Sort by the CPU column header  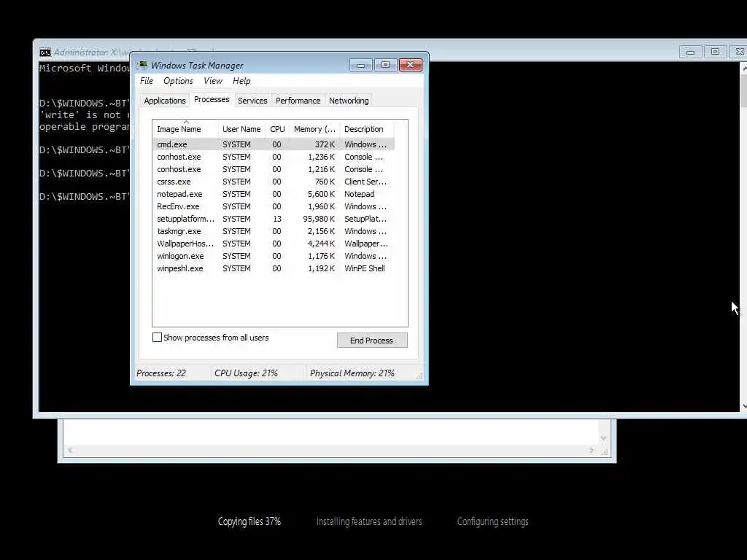click(277, 129)
